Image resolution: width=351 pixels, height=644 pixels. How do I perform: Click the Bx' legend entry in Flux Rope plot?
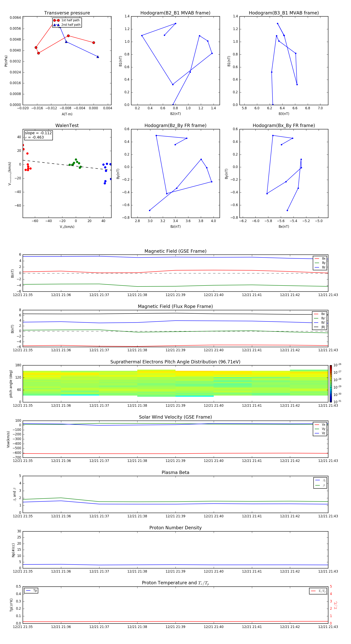[x=320, y=314]
